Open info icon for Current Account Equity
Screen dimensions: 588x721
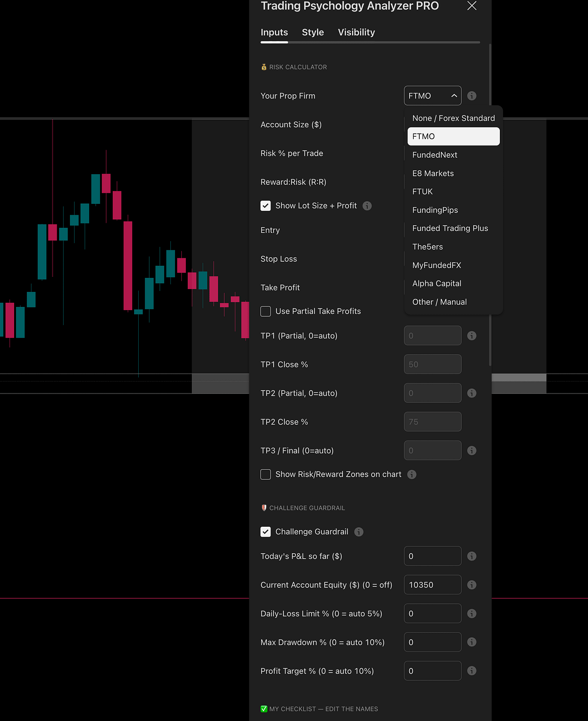[472, 585]
